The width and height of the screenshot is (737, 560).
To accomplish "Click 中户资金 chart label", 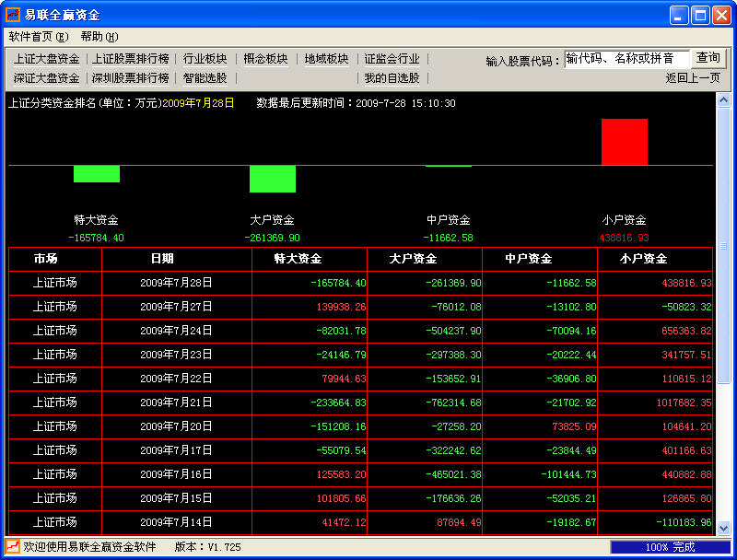I will pyautogui.click(x=449, y=220).
